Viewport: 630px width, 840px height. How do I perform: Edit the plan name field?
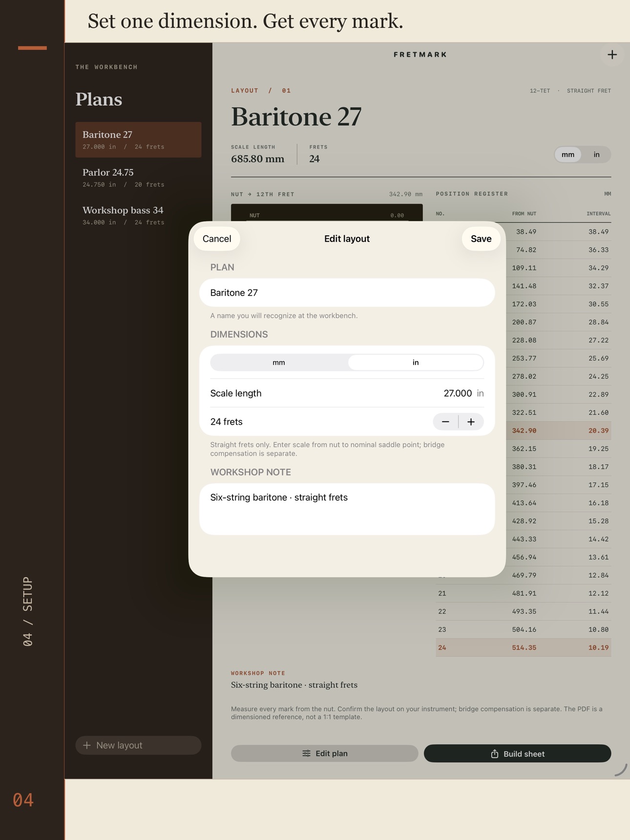[x=347, y=293]
